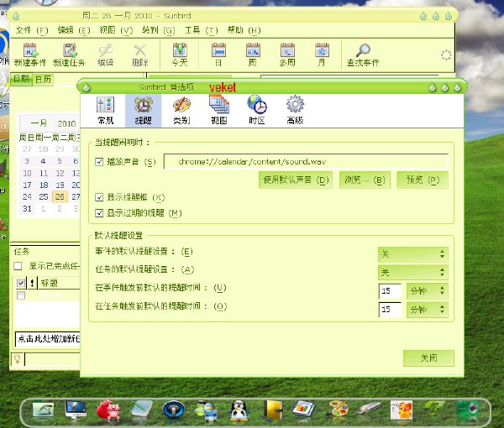
Task: Open the 工具 (T) menu
Action: [202, 30]
